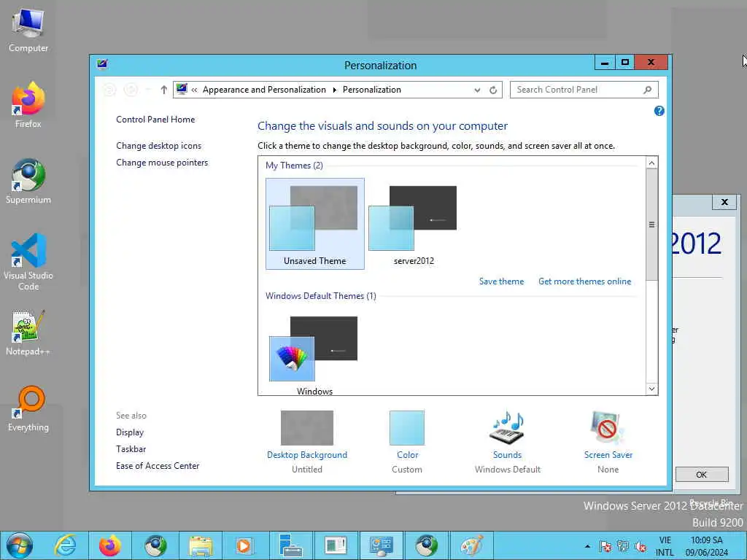Launch Internet Explorer from the taskbar

pos(65,545)
